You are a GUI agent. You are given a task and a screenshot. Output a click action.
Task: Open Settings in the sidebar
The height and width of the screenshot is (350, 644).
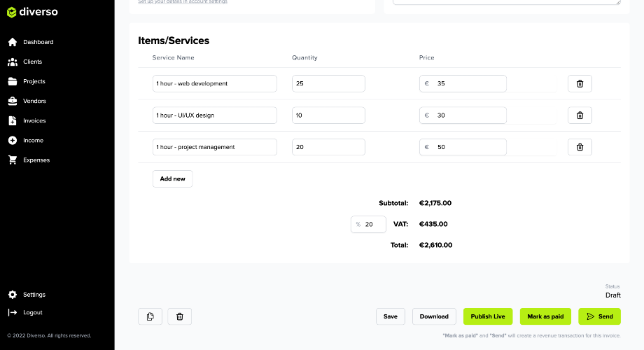(34, 295)
